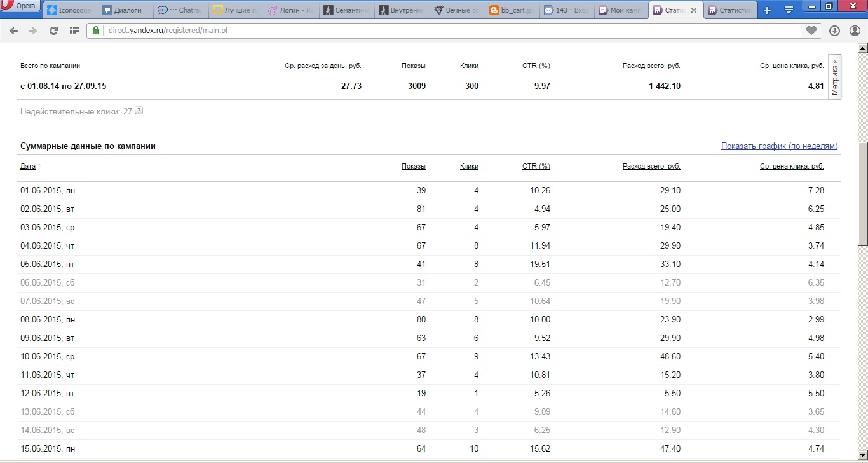Select the weekend row 07.06.2015, вс
868x463 pixels.
point(429,301)
